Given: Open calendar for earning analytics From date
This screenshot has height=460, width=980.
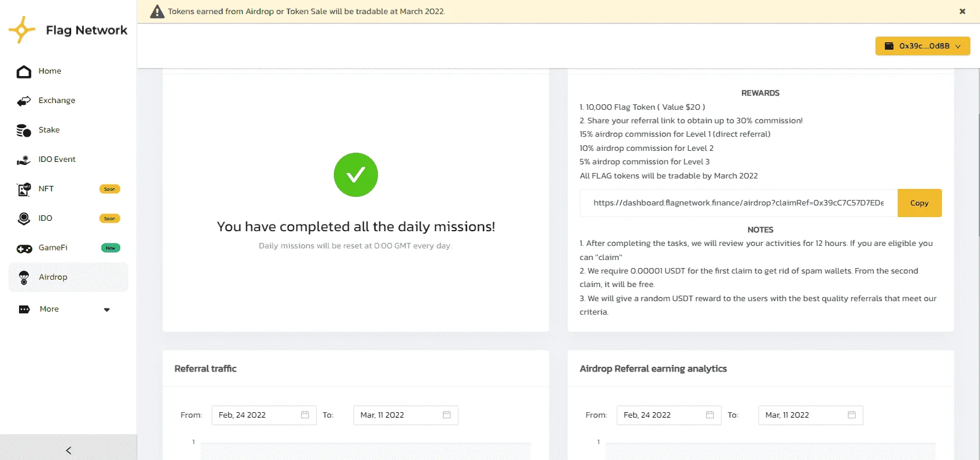Looking at the screenshot, I should pyautogui.click(x=710, y=415).
